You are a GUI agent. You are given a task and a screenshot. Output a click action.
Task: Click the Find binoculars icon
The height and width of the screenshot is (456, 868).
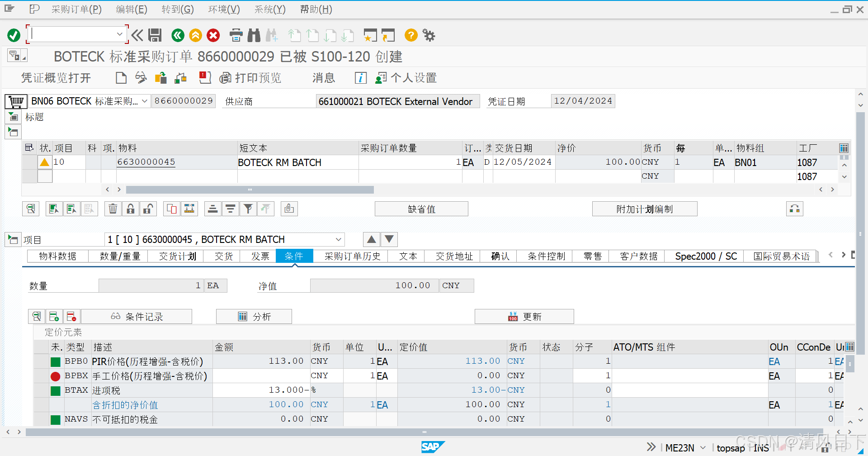(x=254, y=35)
